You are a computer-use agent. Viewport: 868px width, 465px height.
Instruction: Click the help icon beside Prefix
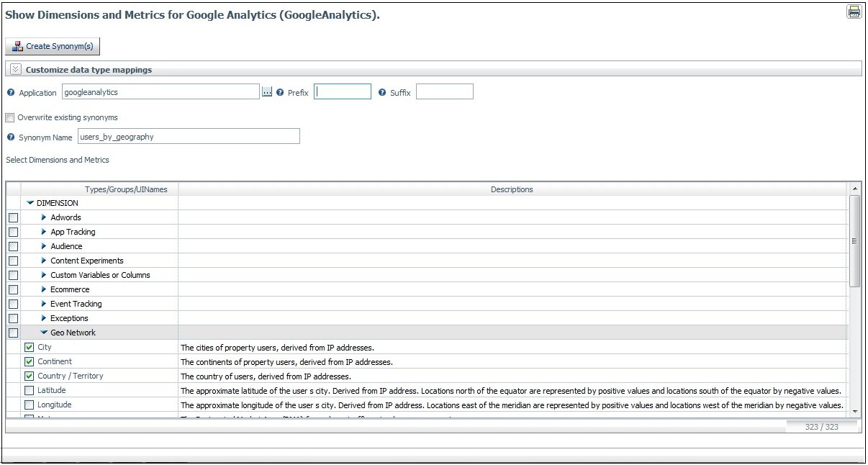pos(280,92)
